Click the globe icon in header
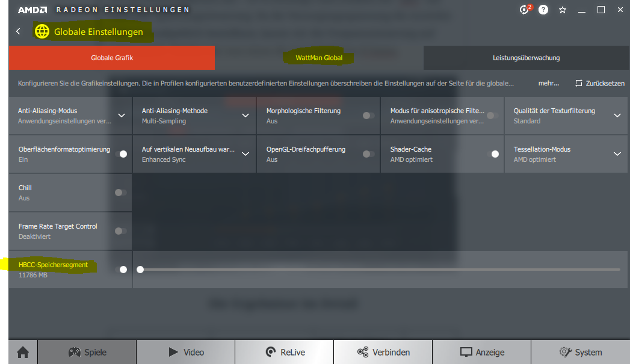The width and height of the screenshot is (630, 364). tap(42, 31)
